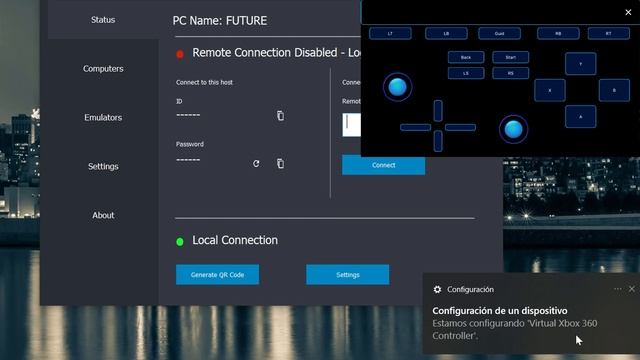Click the green Local Connection status indicator
640x360 pixels.
click(x=180, y=242)
